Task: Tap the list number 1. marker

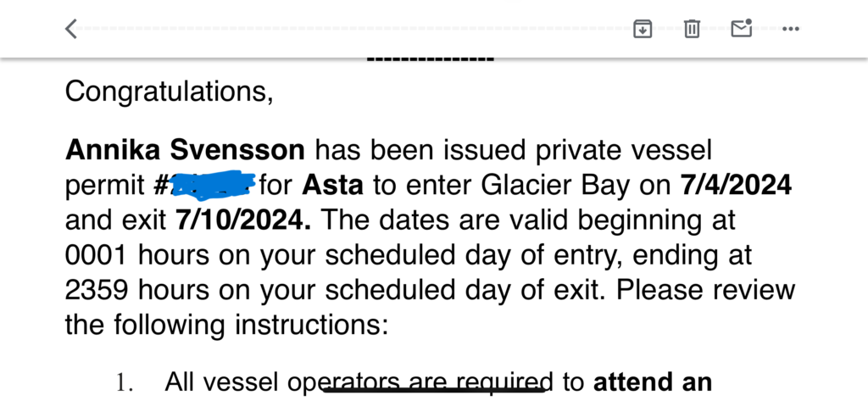Action: (125, 382)
